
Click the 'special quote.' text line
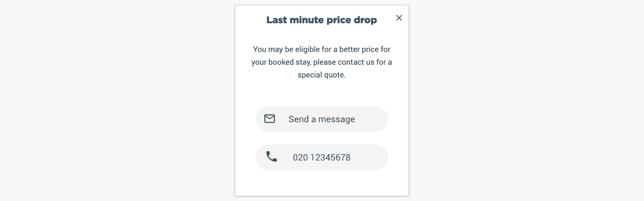click(322, 75)
